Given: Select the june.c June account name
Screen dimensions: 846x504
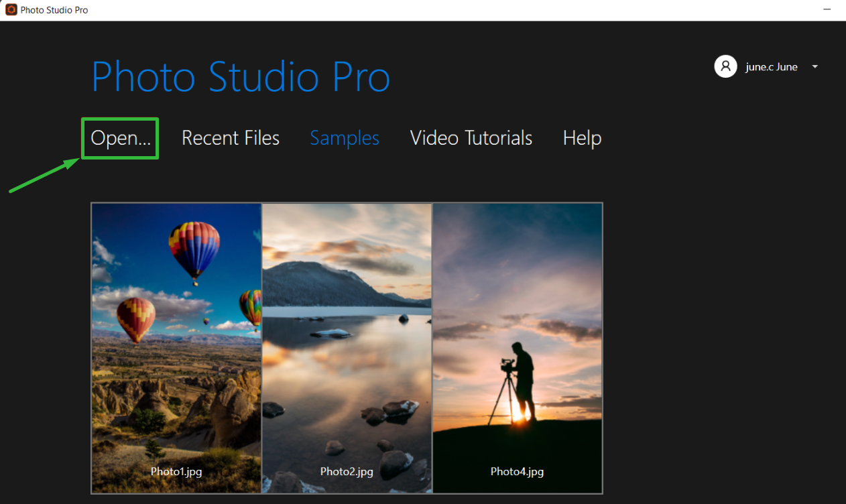Looking at the screenshot, I should [x=772, y=67].
